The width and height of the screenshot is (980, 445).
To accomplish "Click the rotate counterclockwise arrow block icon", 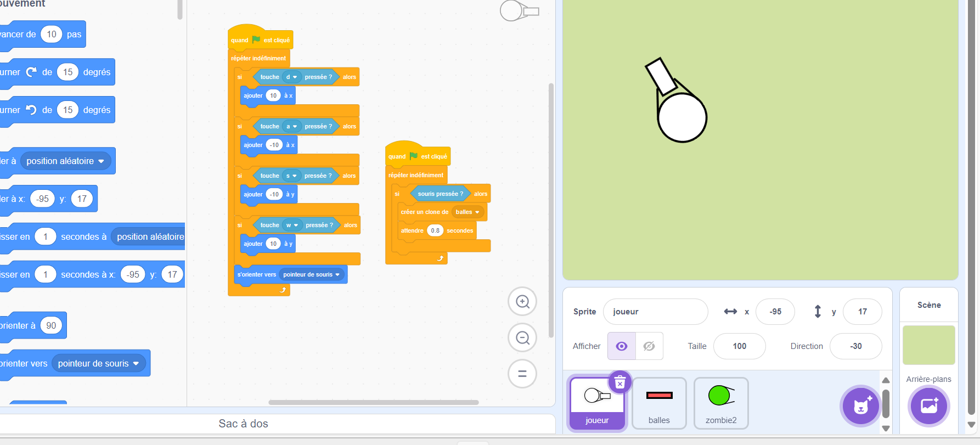I will [x=31, y=110].
